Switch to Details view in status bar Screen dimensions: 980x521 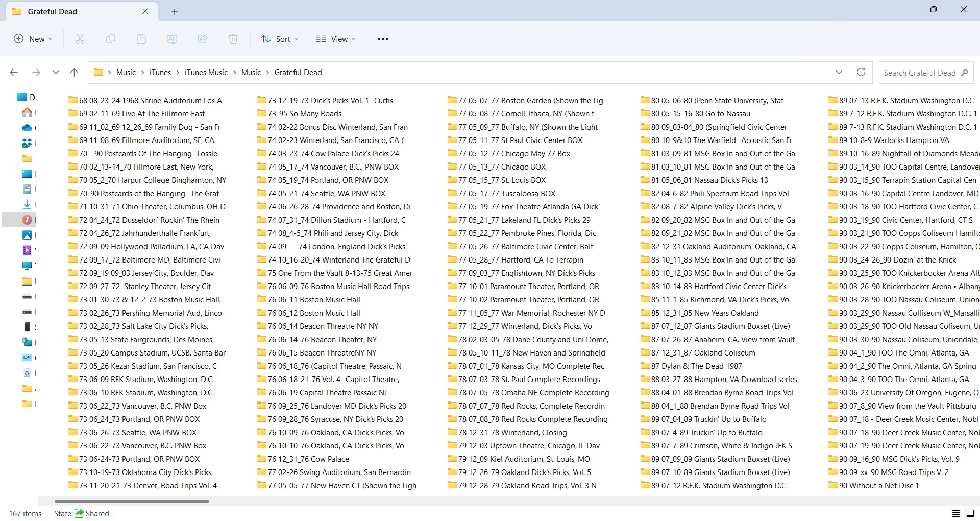tap(956, 513)
